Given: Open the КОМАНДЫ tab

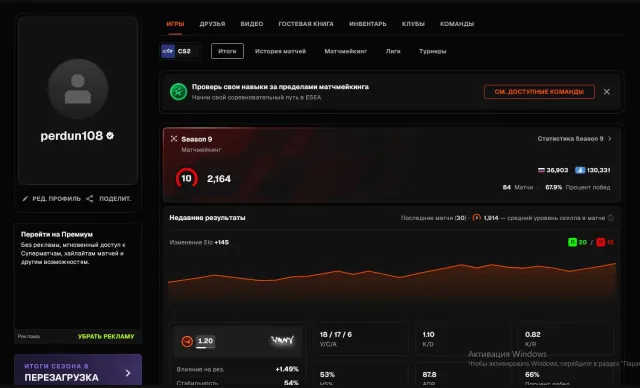Looking at the screenshot, I should (457, 24).
